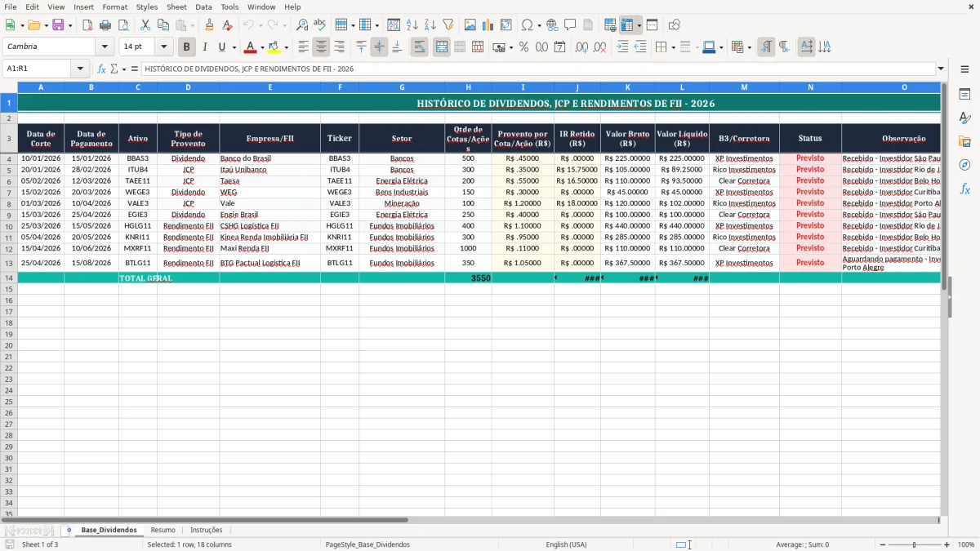
Task: Apply AutoFilter to the data
Action: (448, 25)
